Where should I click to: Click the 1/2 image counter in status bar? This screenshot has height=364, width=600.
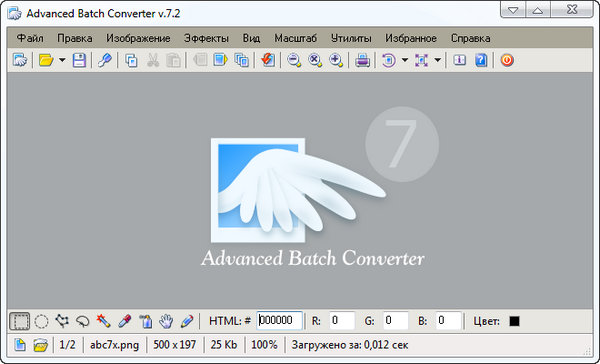pos(67,345)
